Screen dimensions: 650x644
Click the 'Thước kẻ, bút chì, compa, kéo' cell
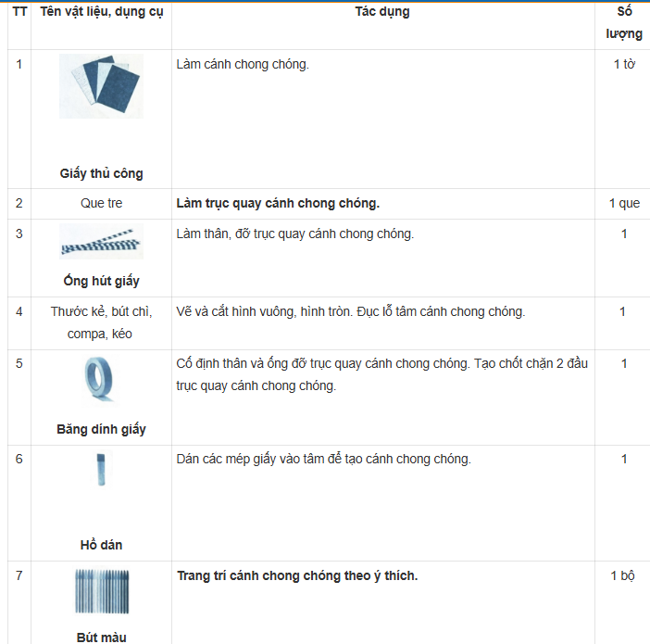[x=101, y=322]
